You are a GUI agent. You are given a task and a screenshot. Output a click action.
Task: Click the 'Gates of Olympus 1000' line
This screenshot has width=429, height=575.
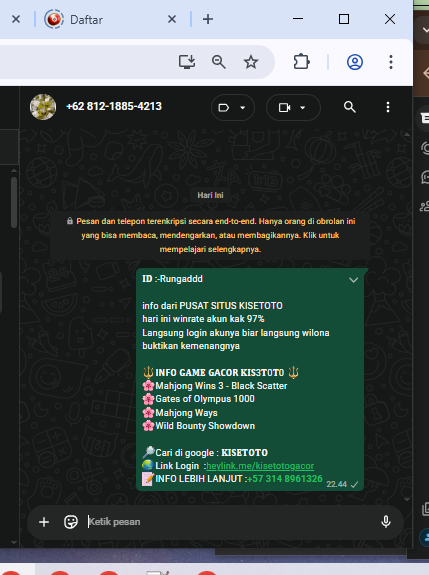click(205, 399)
